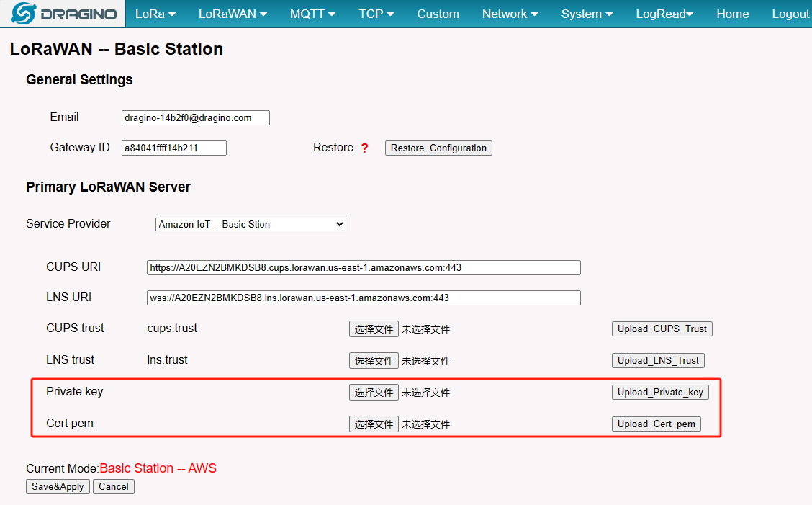812x505 pixels.
Task: Choose a file for LNS trust
Action: (374, 361)
